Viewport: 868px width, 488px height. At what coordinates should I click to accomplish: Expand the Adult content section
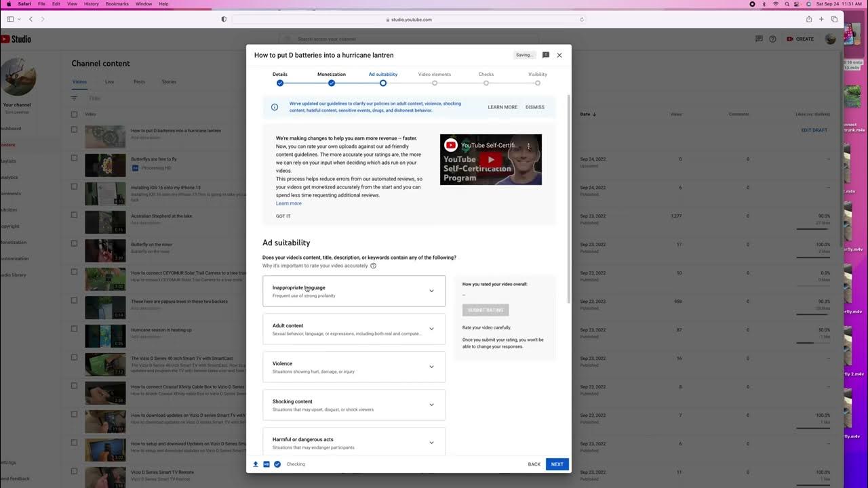click(x=354, y=329)
